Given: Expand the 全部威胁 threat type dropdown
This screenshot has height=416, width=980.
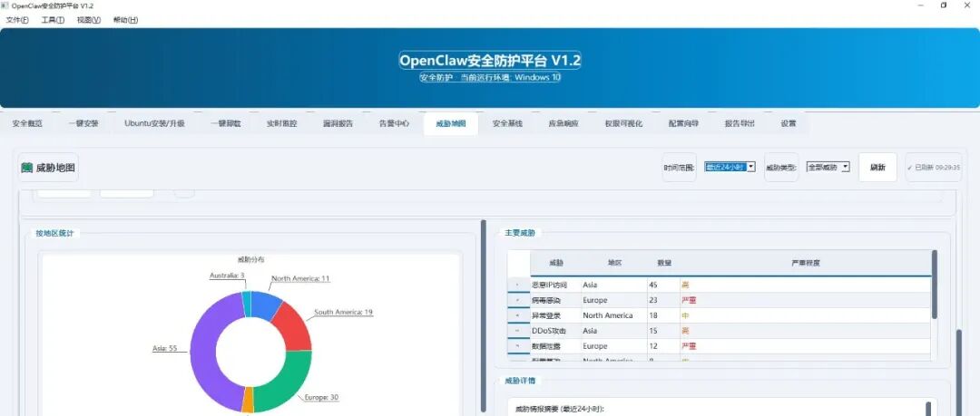Looking at the screenshot, I should (828, 167).
